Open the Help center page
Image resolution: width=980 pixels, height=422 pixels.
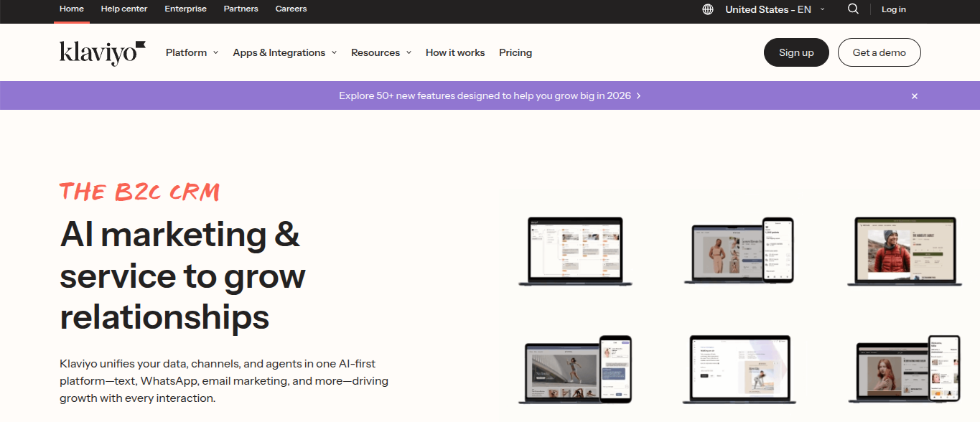123,9
